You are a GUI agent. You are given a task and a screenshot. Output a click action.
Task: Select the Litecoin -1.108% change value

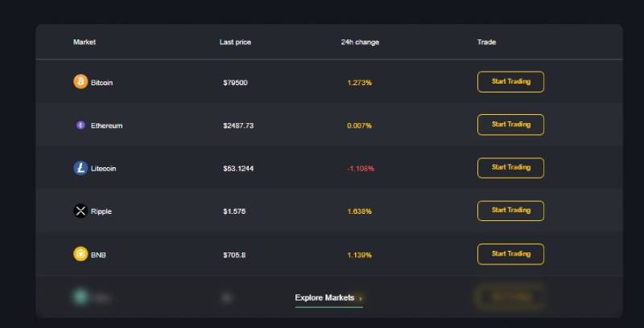coord(361,169)
